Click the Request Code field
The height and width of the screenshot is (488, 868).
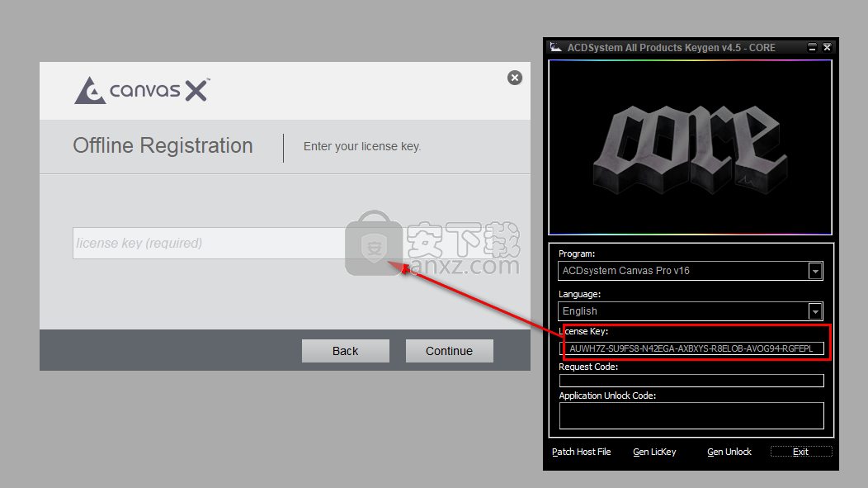tap(691, 381)
